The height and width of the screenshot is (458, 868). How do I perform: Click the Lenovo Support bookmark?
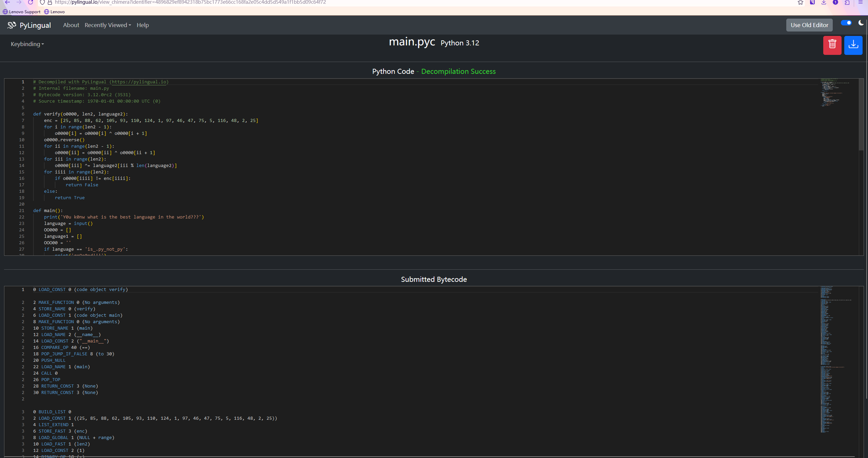21,12
